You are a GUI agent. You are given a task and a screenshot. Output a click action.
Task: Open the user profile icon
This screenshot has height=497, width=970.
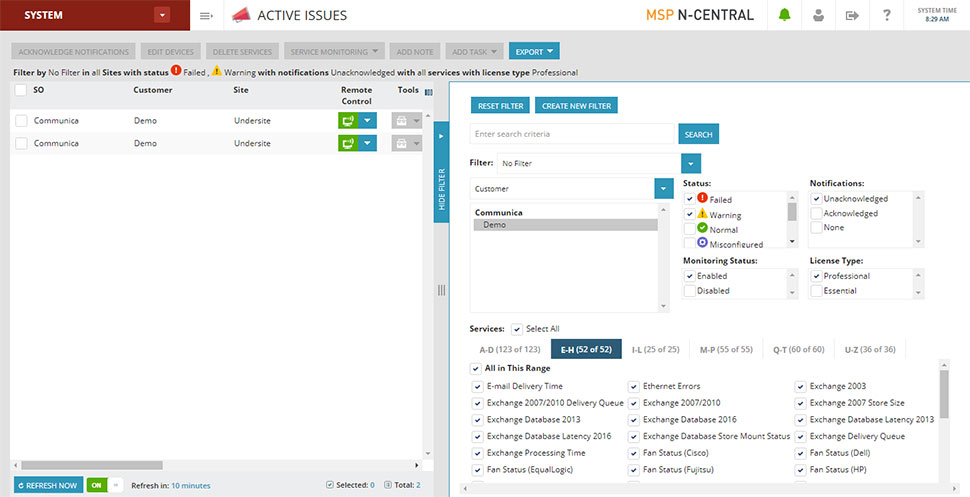tap(818, 15)
